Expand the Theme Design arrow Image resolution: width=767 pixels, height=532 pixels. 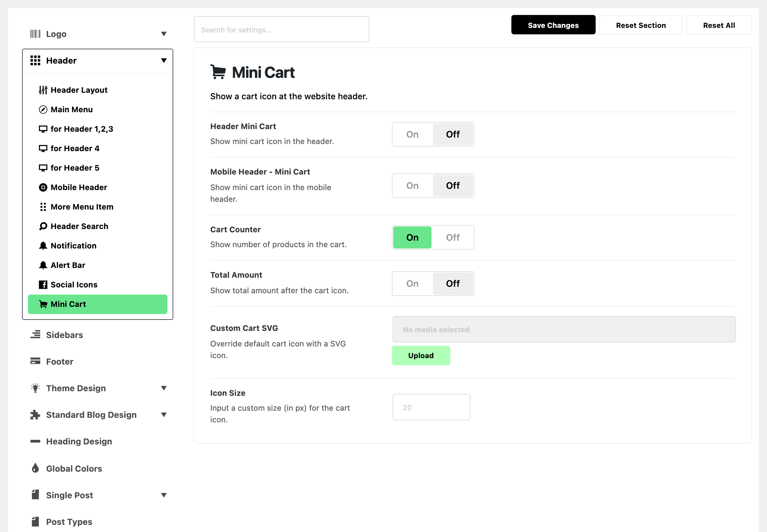[x=164, y=388]
